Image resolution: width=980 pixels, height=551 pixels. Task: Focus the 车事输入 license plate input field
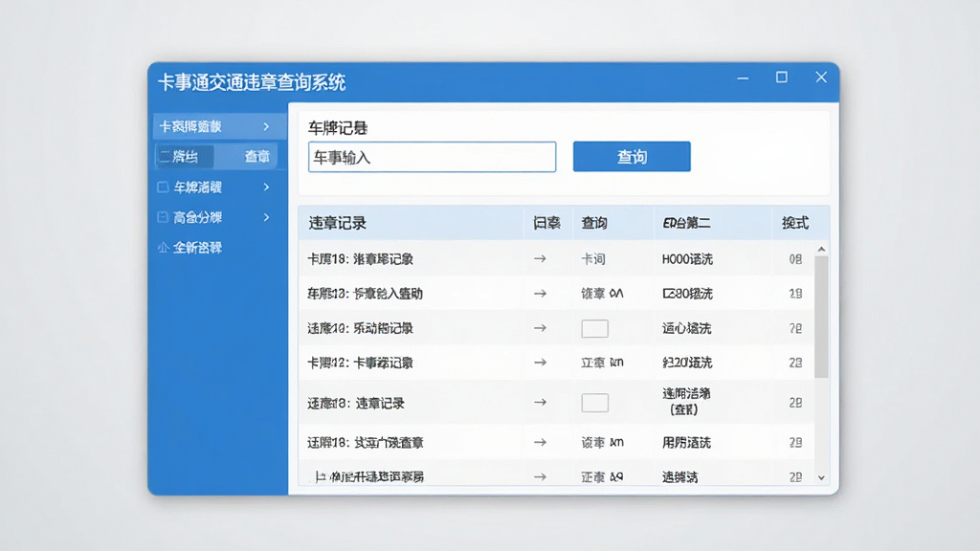[x=432, y=157]
